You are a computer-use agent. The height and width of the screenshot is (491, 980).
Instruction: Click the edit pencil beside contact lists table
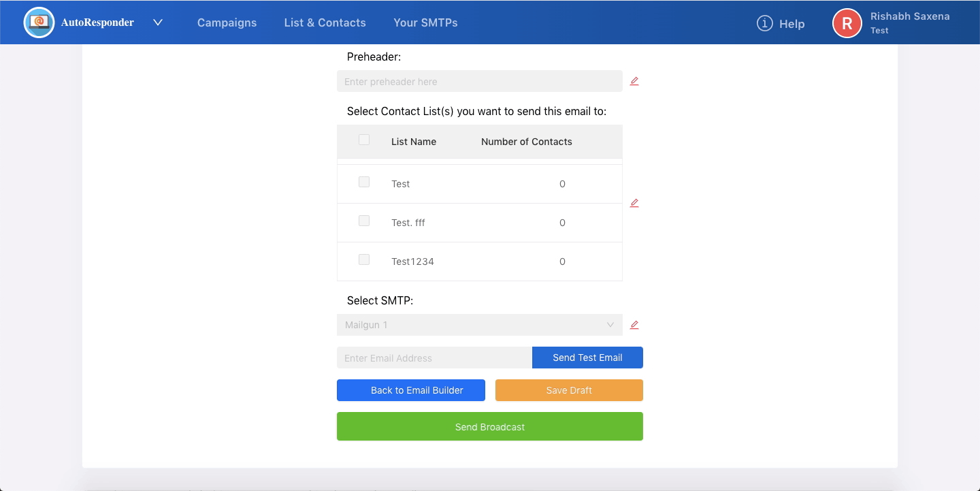(x=634, y=203)
